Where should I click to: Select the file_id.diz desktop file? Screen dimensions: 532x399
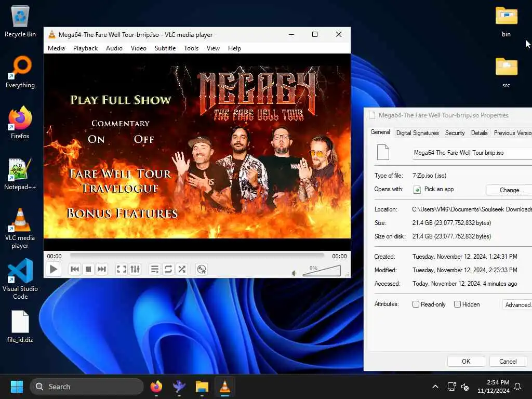tap(20, 327)
